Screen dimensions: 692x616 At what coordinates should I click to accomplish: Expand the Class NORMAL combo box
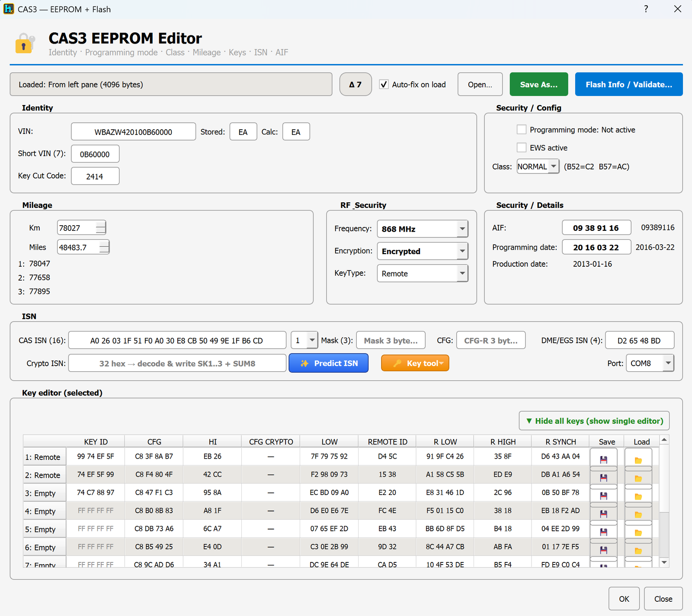point(538,166)
